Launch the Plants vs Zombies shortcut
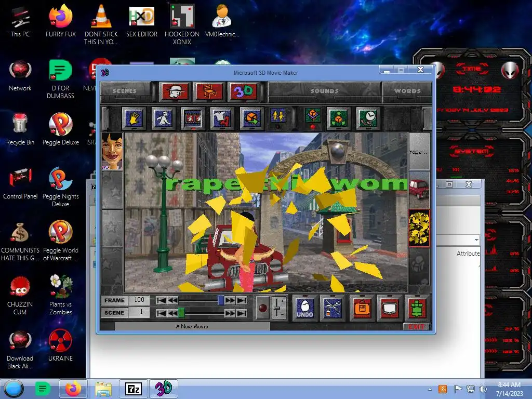The height and width of the screenshot is (399, 532). [x=60, y=295]
